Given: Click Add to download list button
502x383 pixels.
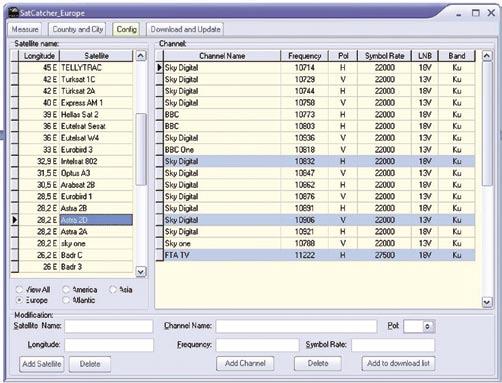Looking at the screenshot, I should coord(398,363).
